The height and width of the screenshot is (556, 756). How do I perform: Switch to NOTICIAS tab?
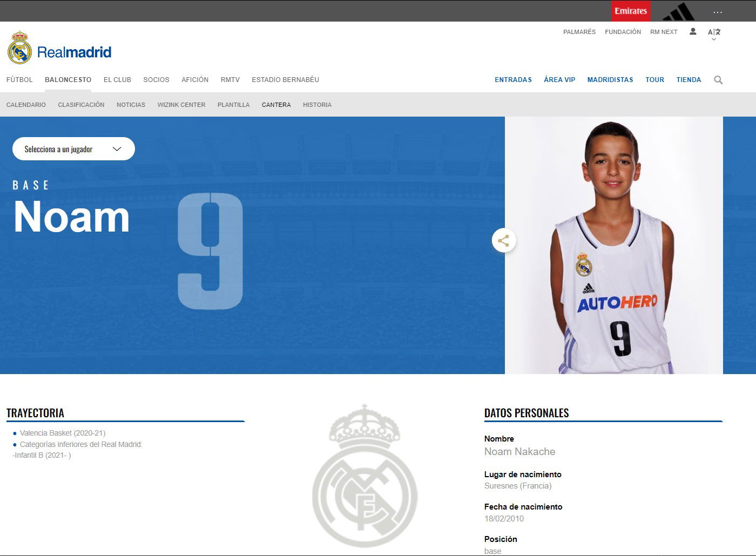[x=131, y=105]
